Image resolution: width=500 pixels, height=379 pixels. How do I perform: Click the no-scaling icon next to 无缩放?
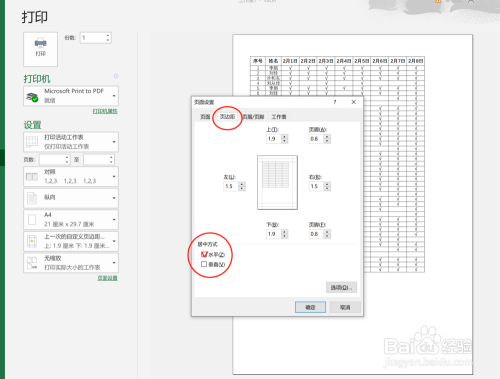coord(32,263)
